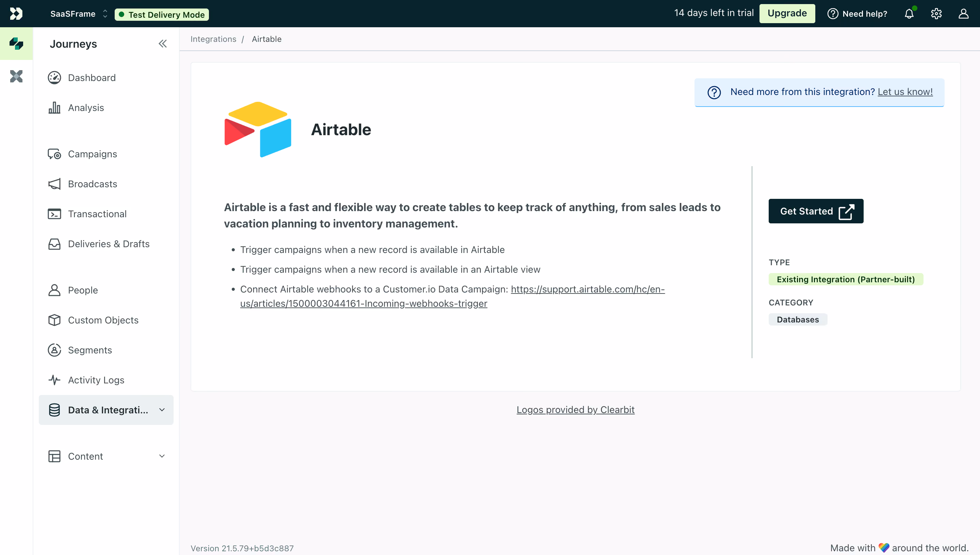Open the Airtable webhooks support link
Viewport: 980px width, 555px height.
tap(452, 296)
